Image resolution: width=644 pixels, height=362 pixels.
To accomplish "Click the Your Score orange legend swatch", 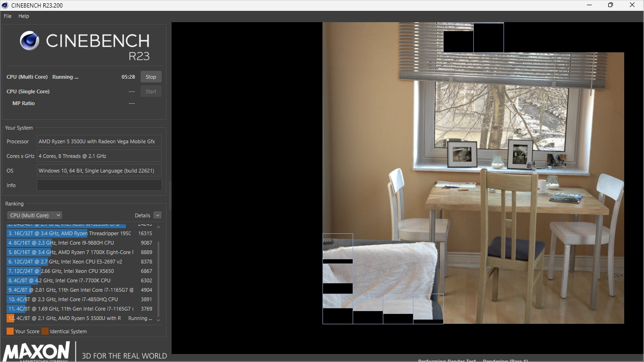I will click(10, 331).
